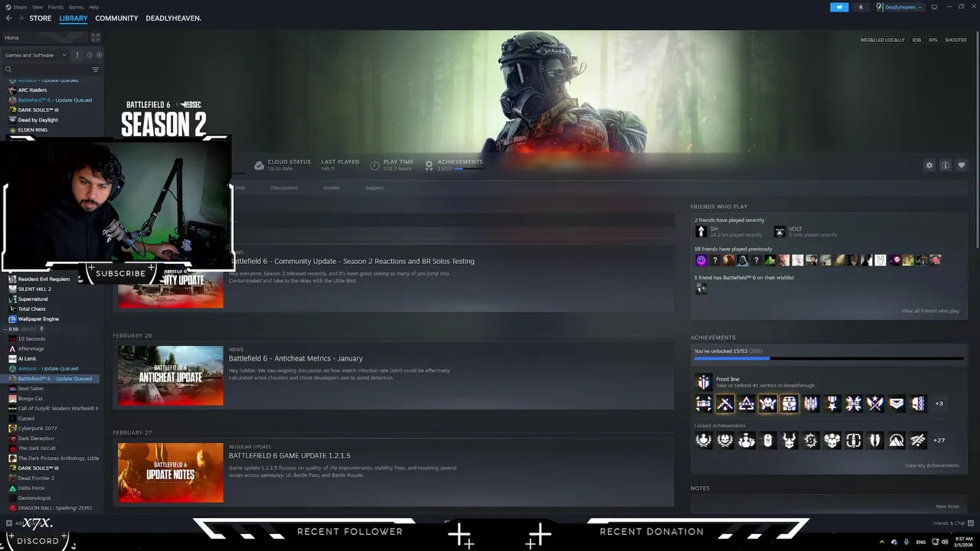Switch to Big Picture mode monitor icon

pos(934,7)
